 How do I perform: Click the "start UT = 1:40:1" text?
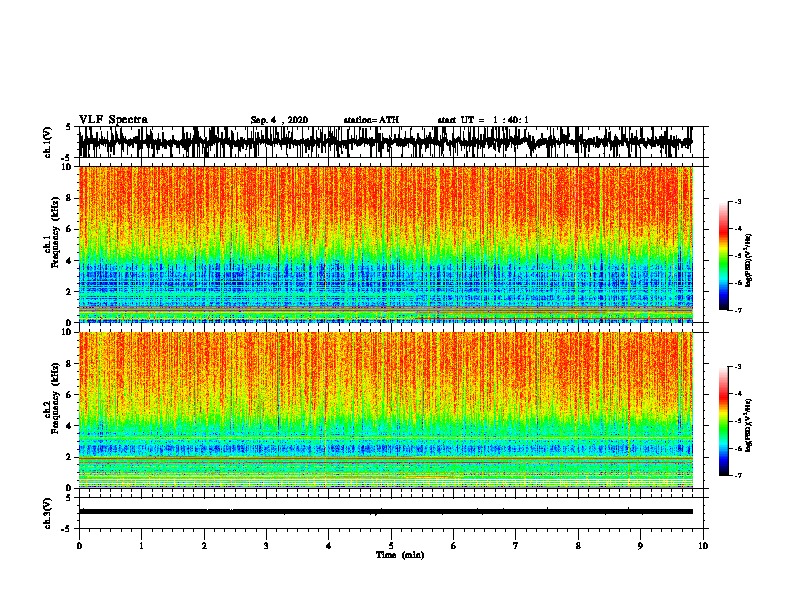(483, 120)
